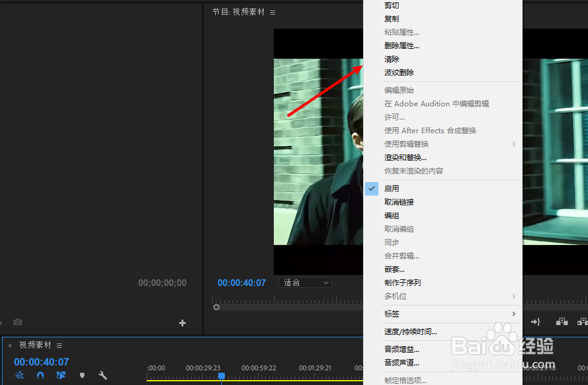The image size is (588, 385).
Task: Click the program monitor timecode 00:00:40:07
Action: 241,283
